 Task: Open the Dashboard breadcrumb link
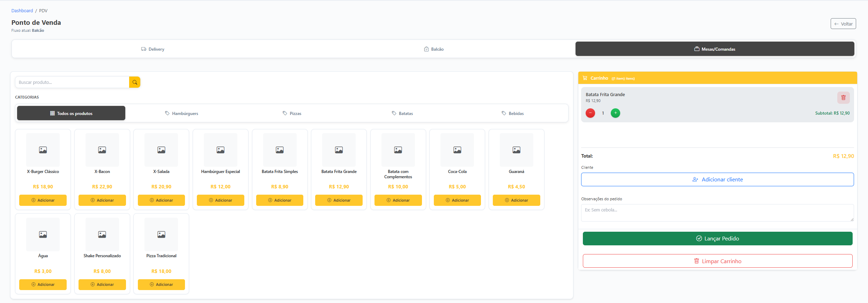[22, 10]
